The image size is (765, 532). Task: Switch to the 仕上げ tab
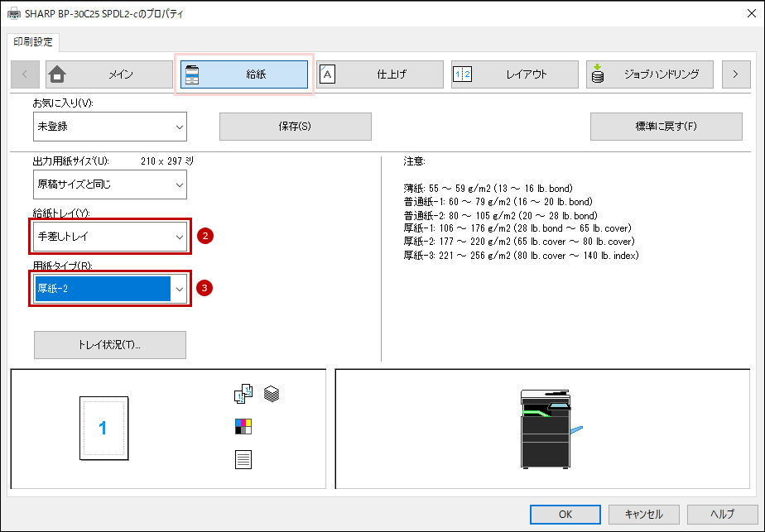(379, 74)
